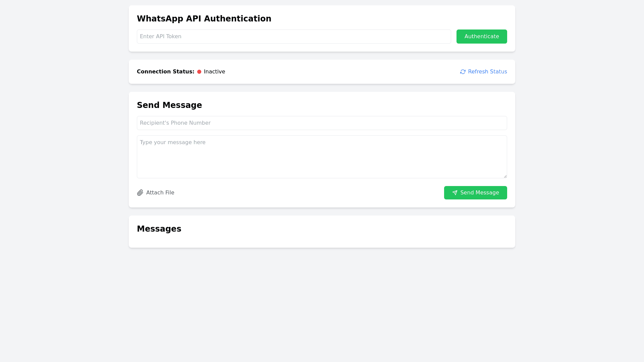The width and height of the screenshot is (644, 362).
Task: Click the Connection Status label
Action: (165, 72)
